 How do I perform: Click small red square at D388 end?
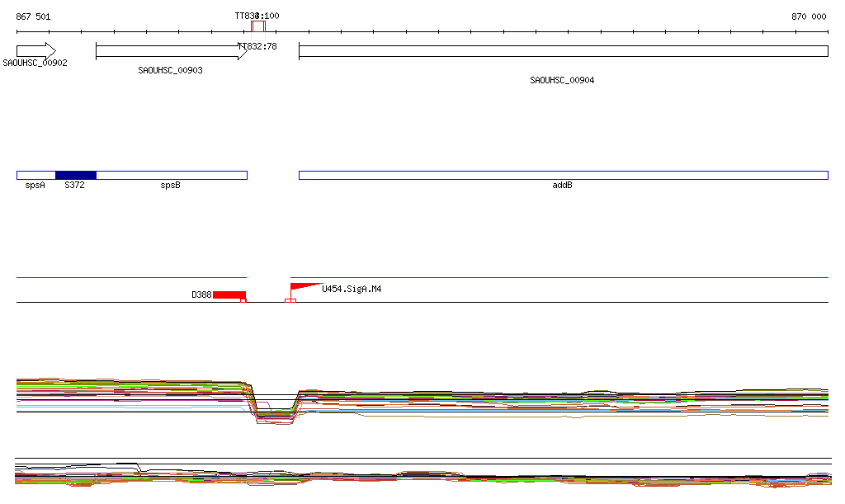point(243,301)
